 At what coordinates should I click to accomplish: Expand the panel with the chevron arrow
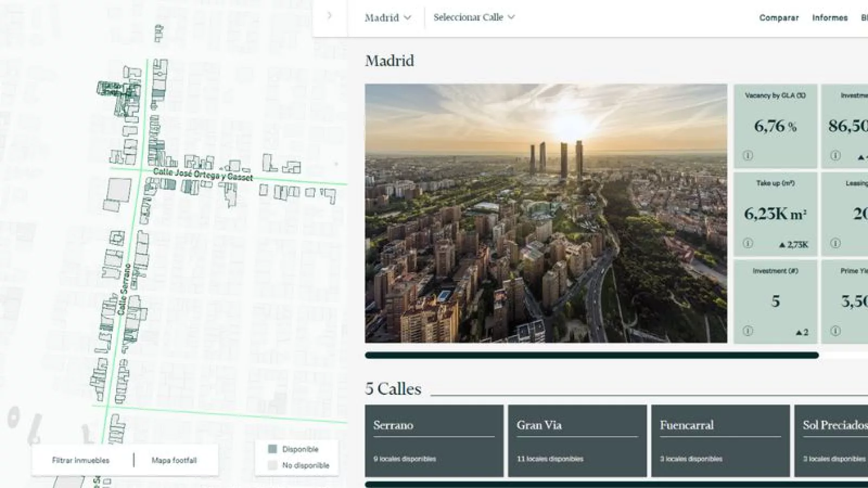329,16
